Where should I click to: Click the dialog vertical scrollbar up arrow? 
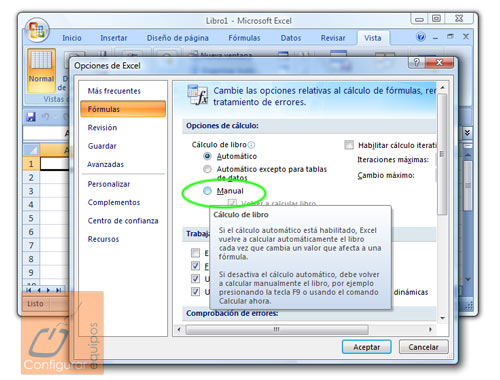coord(442,88)
